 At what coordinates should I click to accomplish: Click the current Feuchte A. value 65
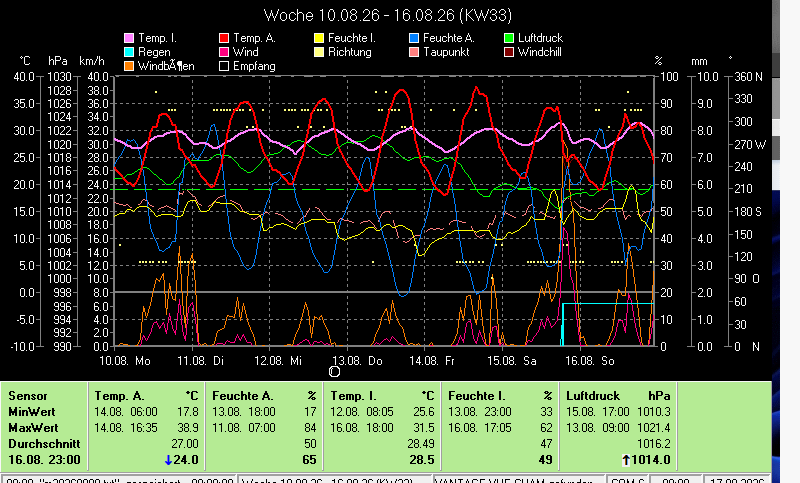point(309,460)
